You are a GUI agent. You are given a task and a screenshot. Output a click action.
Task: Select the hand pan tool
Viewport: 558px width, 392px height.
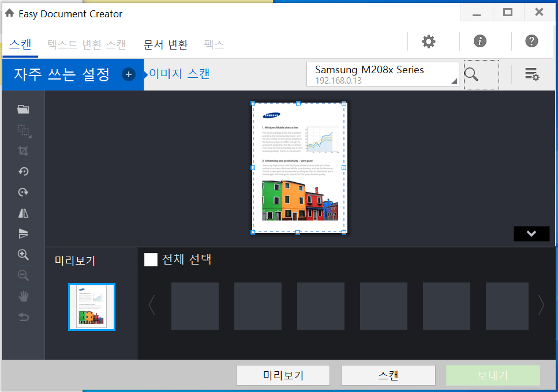[x=23, y=296]
